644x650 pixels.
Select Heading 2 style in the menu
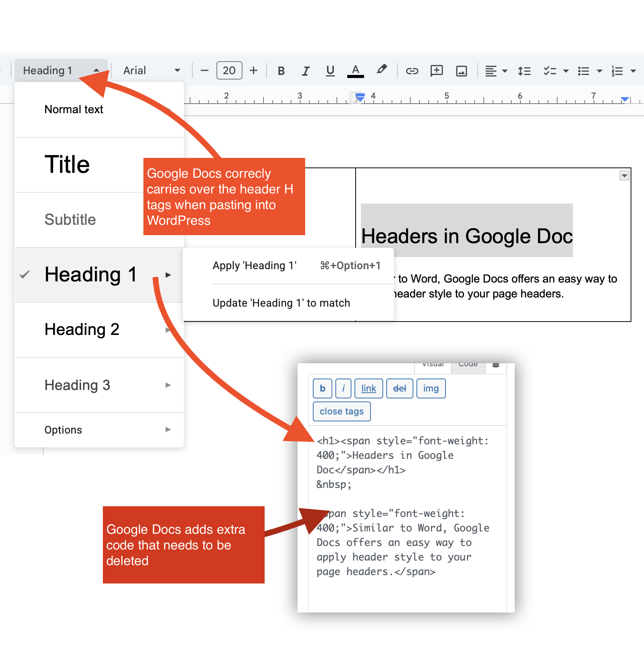99,330
